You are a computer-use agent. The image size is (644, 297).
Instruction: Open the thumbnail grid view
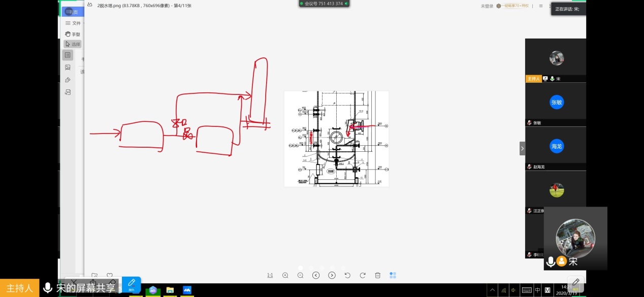click(393, 275)
